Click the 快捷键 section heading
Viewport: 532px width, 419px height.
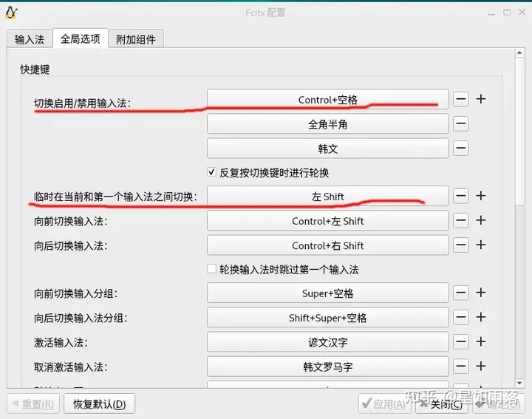(x=35, y=69)
